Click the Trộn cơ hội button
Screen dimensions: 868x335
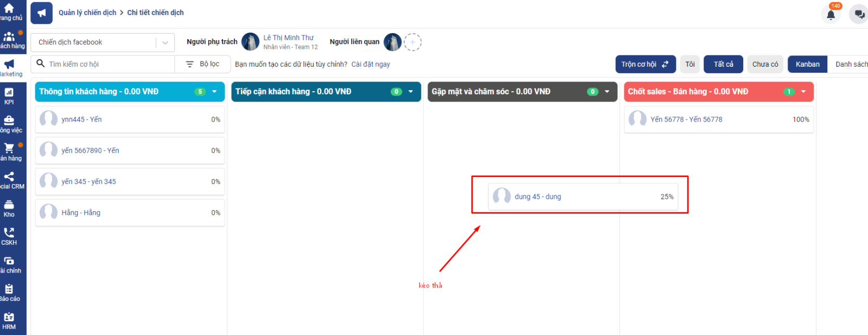(645, 64)
